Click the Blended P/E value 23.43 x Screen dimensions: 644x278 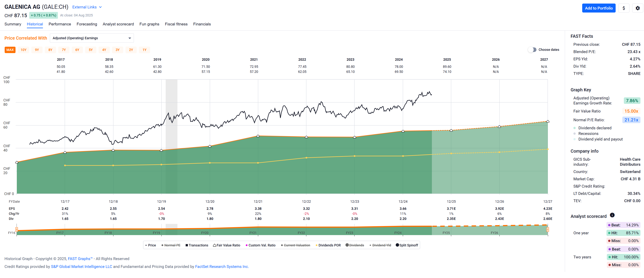(634, 52)
